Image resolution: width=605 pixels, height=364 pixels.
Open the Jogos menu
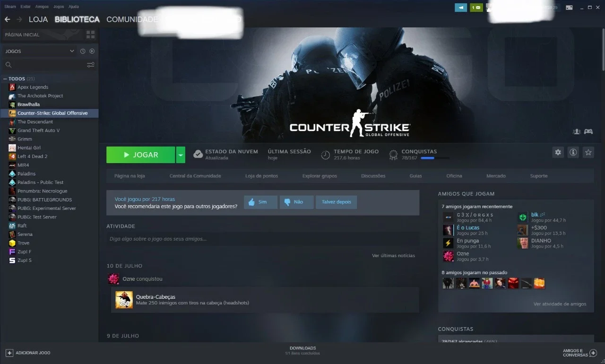(59, 7)
